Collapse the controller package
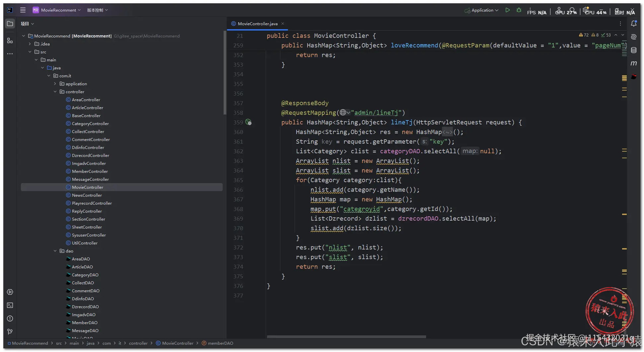This screenshot has height=352, width=644. [55, 92]
